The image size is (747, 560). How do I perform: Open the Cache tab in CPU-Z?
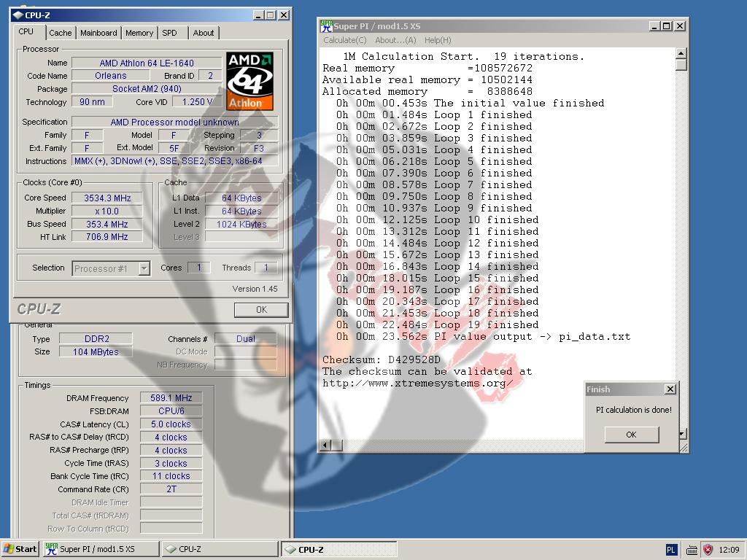coord(60,33)
